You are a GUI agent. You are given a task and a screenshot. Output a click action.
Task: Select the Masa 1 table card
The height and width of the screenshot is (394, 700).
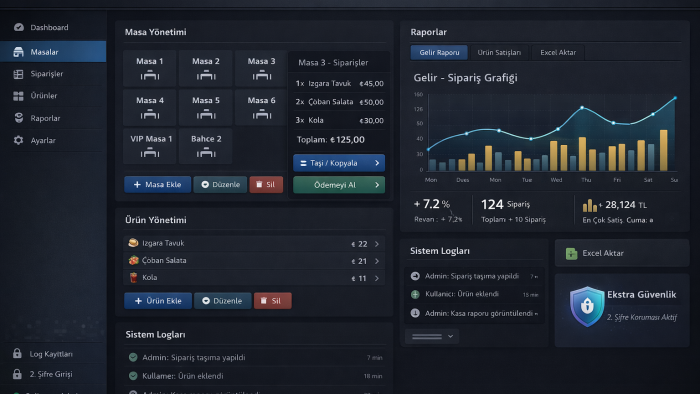click(x=150, y=68)
